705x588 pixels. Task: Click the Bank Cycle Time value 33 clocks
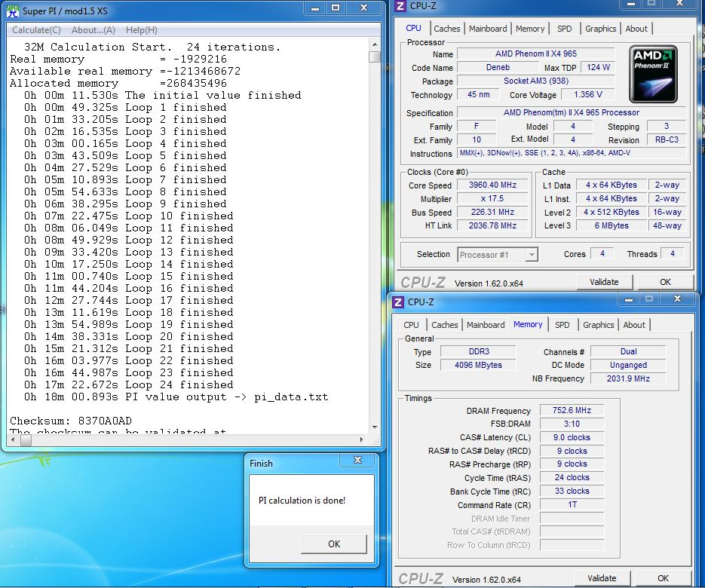click(x=572, y=491)
